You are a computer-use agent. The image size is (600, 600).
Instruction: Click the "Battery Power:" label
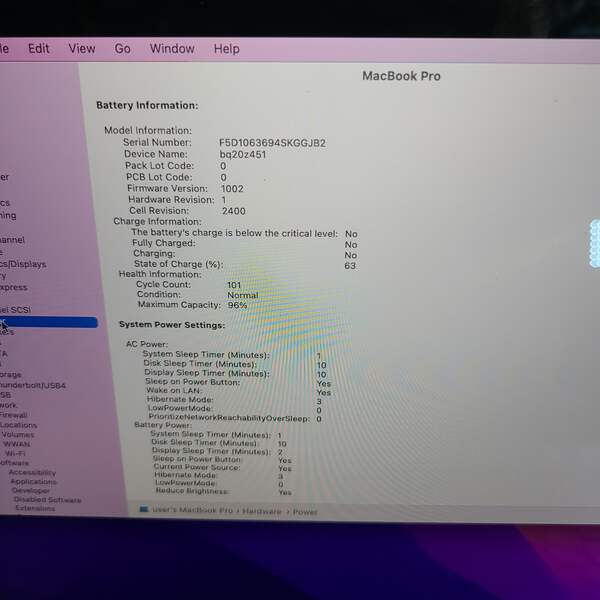[x=163, y=425]
